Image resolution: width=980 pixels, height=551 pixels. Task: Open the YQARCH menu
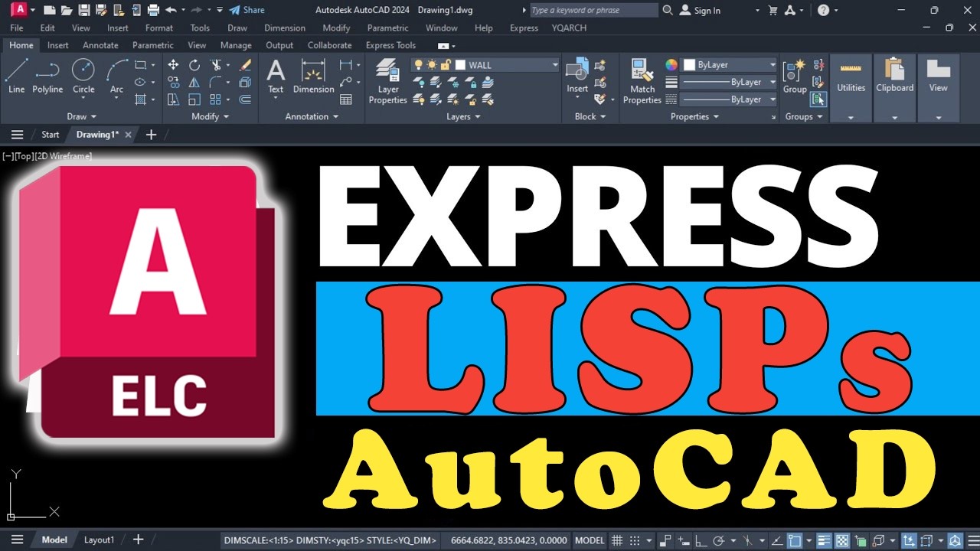click(x=569, y=28)
